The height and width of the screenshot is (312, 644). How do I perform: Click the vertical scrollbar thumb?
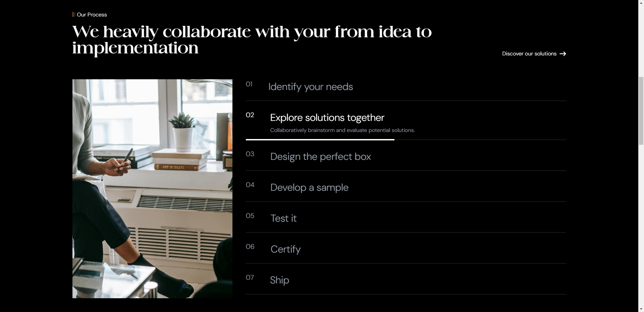641,111
